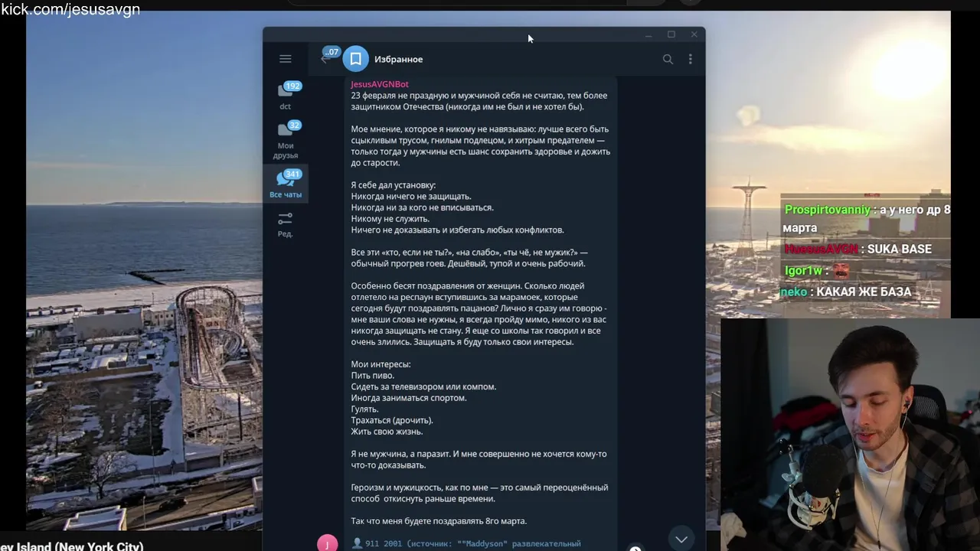This screenshot has height=551, width=980.
Task: Click the streamer webcam thumbnail
Action: [850, 434]
